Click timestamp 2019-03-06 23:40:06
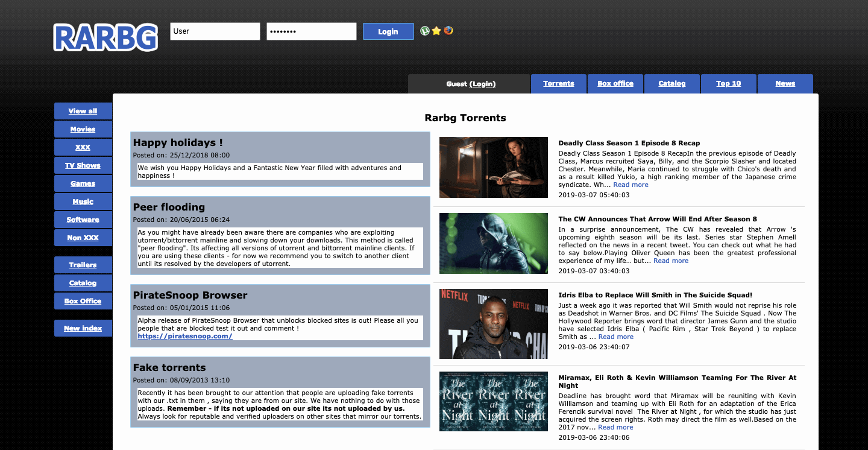Viewport: 868px width, 450px height. tap(594, 437)
